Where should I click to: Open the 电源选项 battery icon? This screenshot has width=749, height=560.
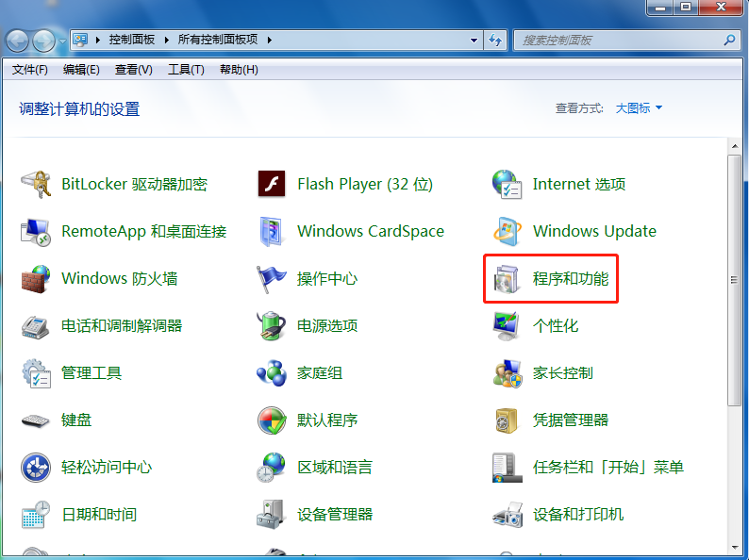(272, 326)
